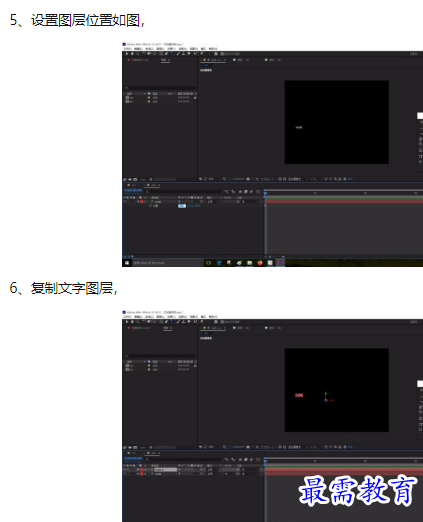Click the project panel search field in step 5
This screenshot has height=522, width=423.
coord(160,88)
